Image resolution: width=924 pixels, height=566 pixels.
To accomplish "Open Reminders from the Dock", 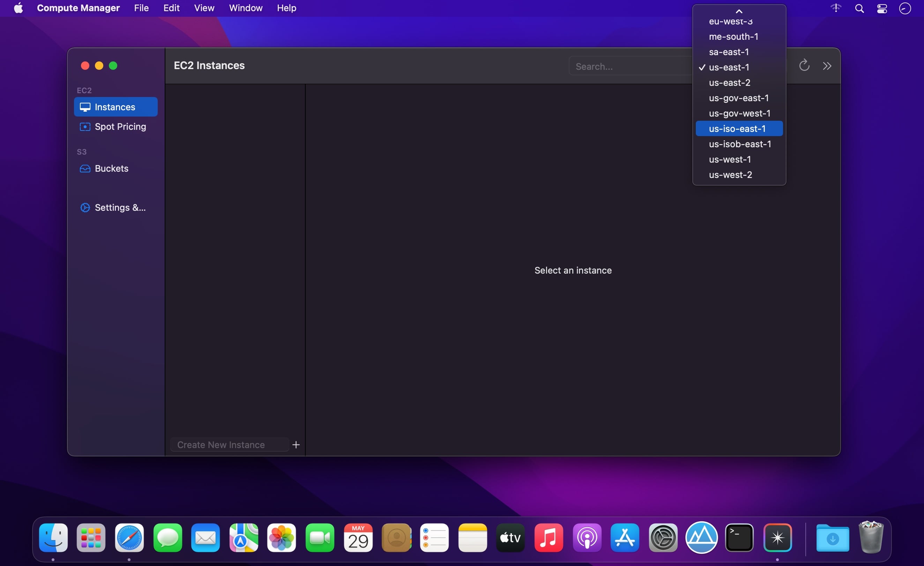I will (x=434, y=538).
